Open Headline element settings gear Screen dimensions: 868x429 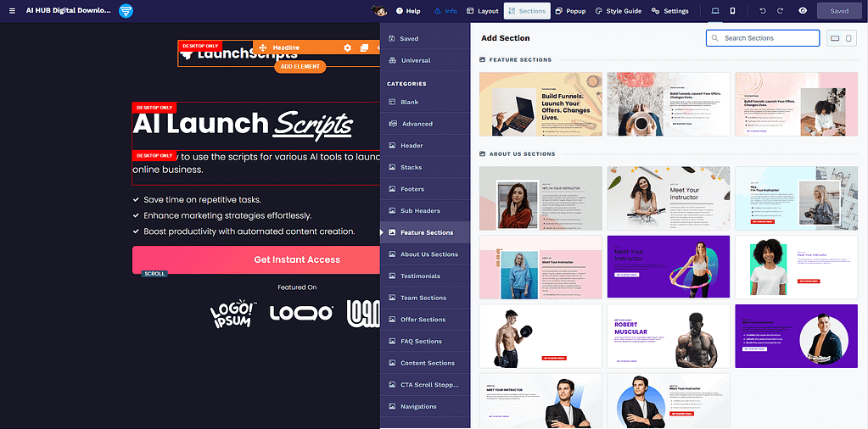[348, 48]
